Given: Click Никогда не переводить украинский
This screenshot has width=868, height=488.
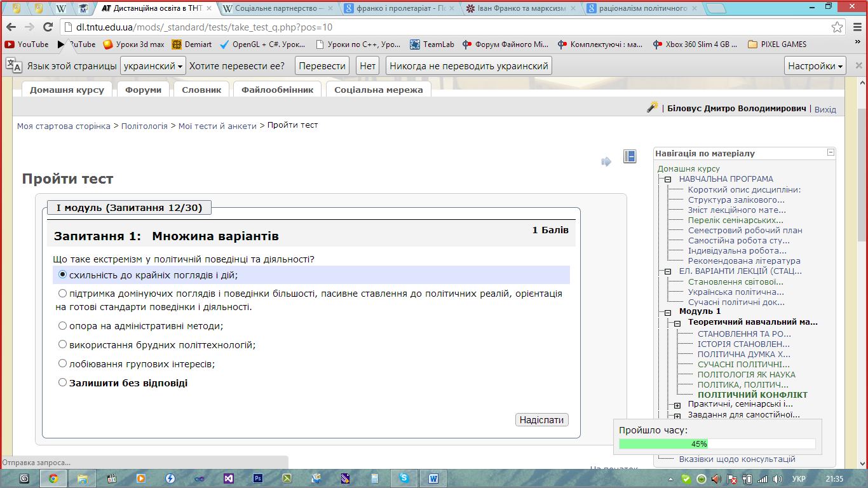Looking at the screenshot, I should [468, 66].
